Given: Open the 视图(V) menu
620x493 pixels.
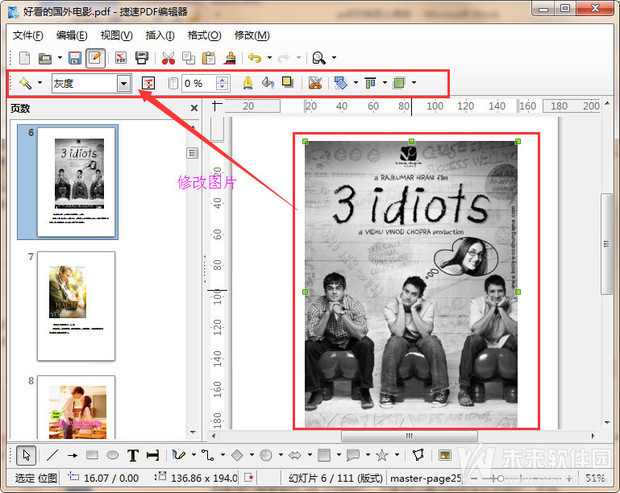Looking at the screenshot, I should [116, 36].
